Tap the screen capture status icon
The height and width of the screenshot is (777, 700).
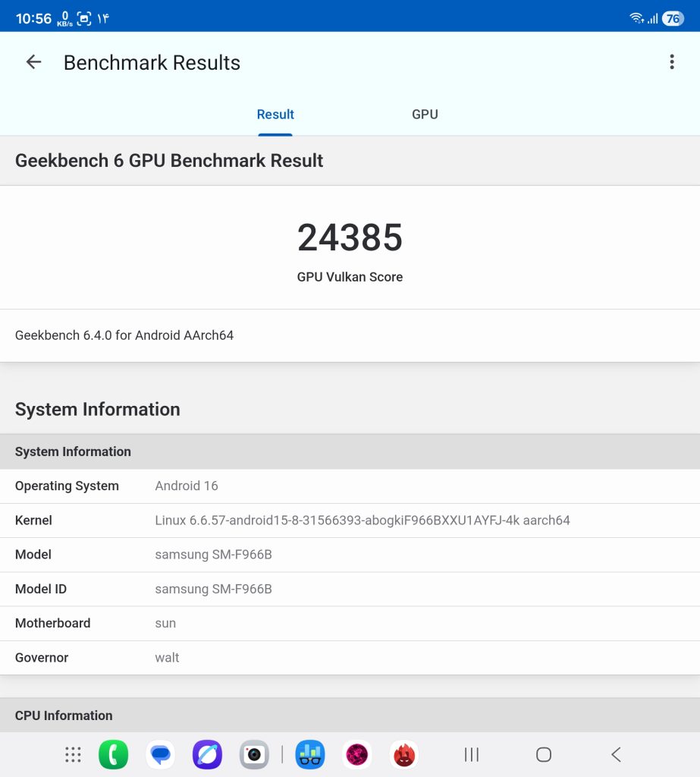tap(84, 19)
